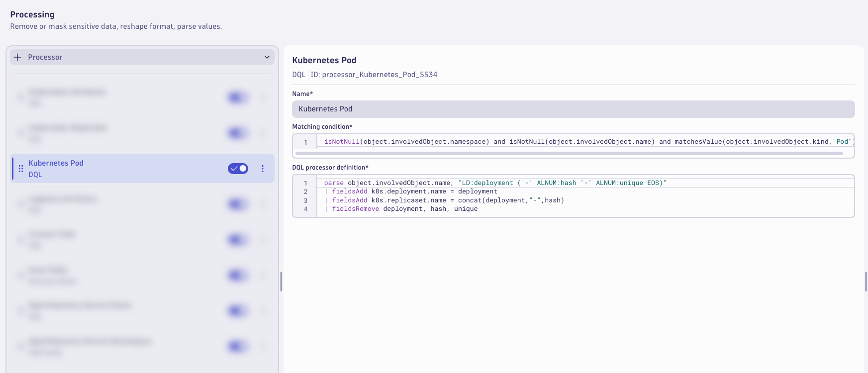Click the fieldsAdd k8s.replicaset.name line
This screenshot has height=373, width=868.
click(444, 200)
